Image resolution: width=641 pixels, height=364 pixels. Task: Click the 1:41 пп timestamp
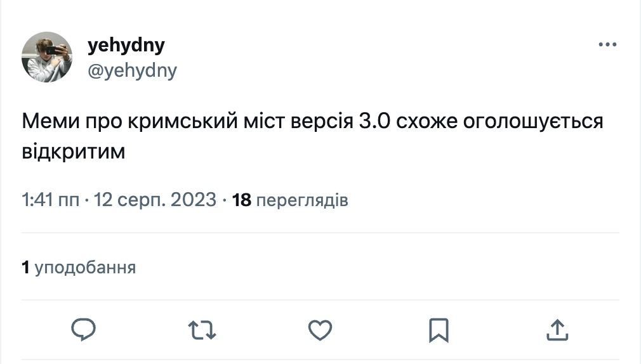point(50,201)
